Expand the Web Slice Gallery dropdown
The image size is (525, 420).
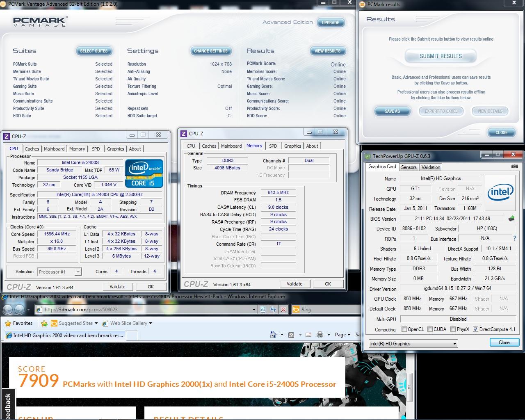click(151, 323)
